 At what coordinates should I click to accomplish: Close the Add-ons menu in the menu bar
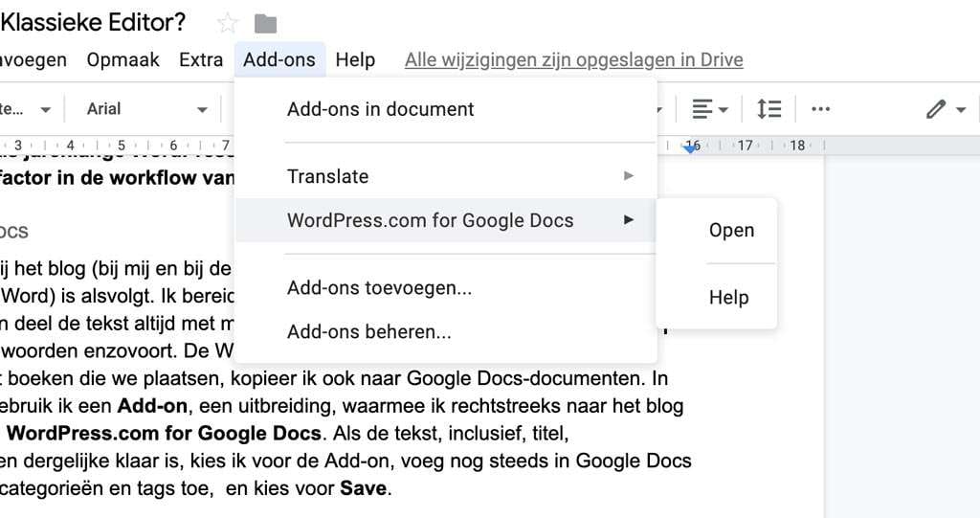(x=279, y=60)
